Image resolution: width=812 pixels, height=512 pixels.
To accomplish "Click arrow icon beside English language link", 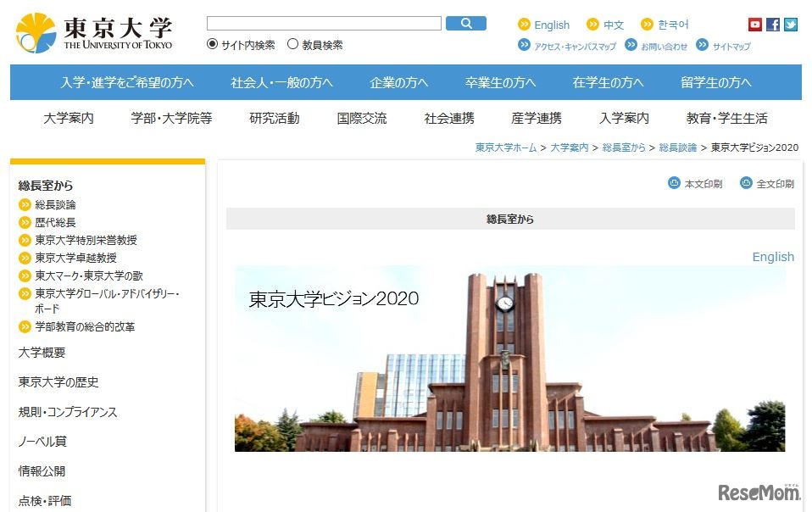I will [524, 24].
